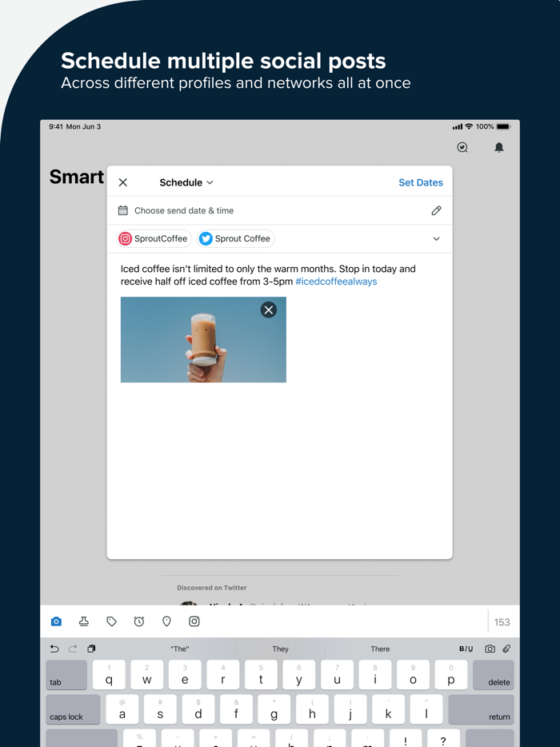Open notifications bell icon
560x747 pixels.
pyautogui.click(x=499, y=148)
